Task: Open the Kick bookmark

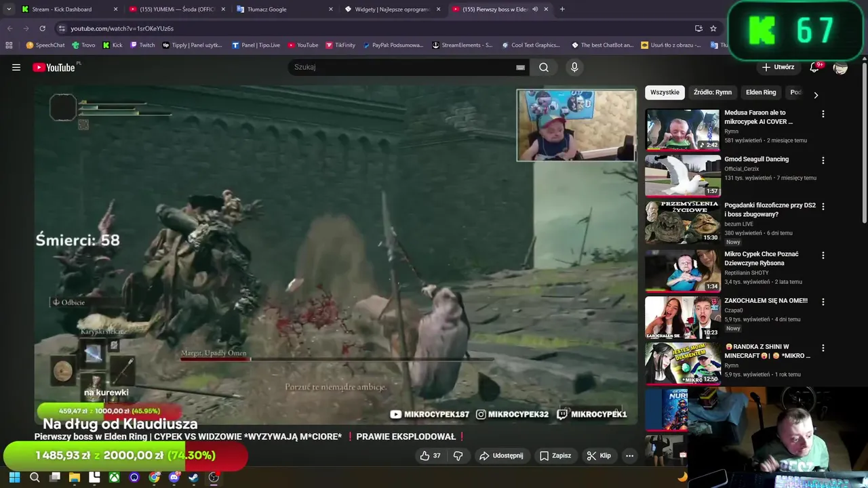Action: coord(113,45)
